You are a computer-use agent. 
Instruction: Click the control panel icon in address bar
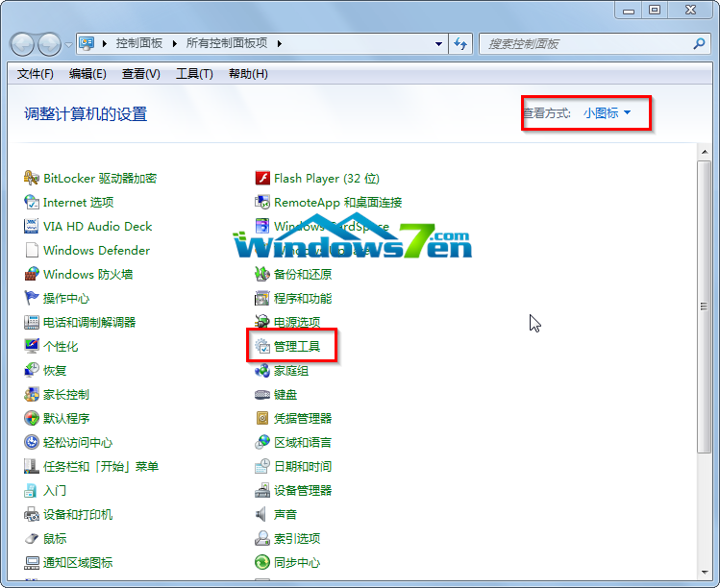(87, 43)
